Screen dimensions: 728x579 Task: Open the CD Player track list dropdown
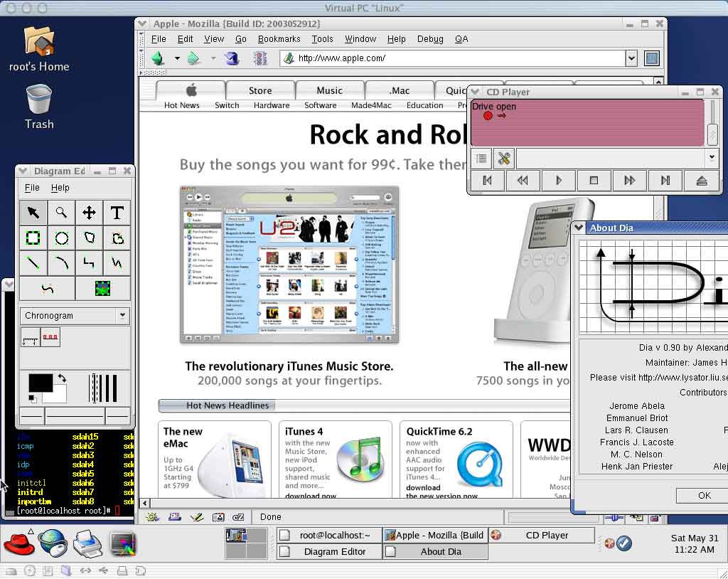(x=712, y=158)
